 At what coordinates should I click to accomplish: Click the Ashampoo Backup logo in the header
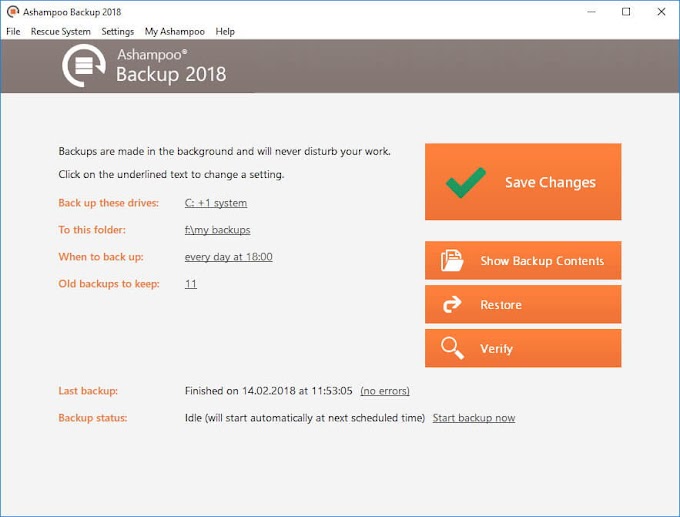click(x=84, y=66)
